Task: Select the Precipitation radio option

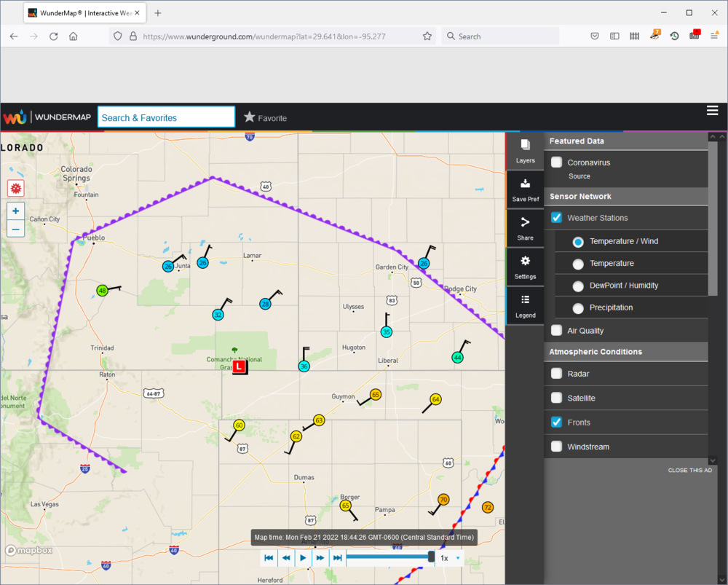Action: tap(578, 308)
